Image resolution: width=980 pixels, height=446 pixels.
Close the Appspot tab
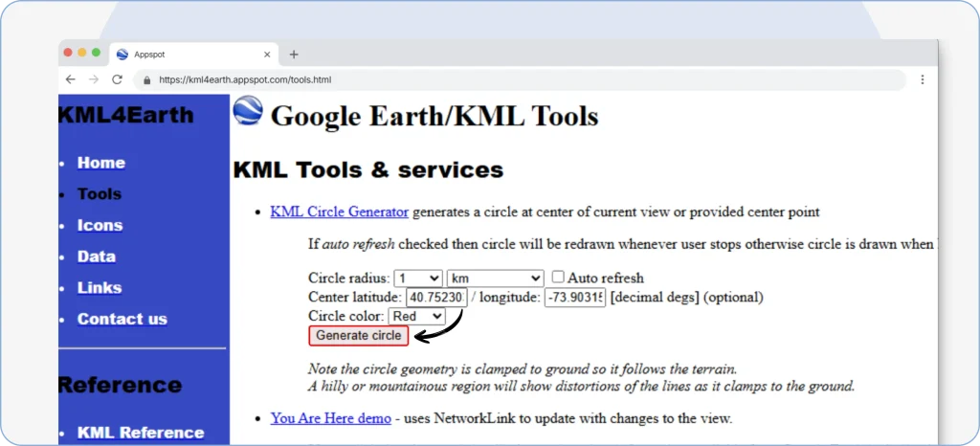267,55
